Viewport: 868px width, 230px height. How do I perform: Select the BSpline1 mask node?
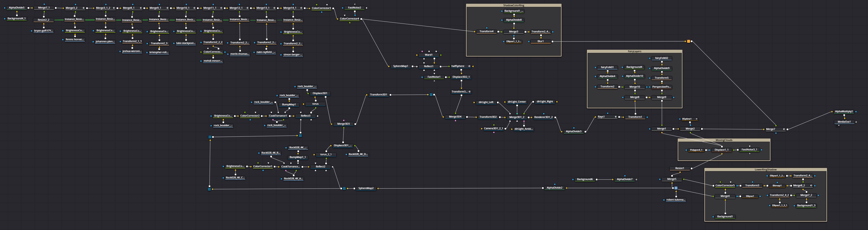(x=689, y=119)
